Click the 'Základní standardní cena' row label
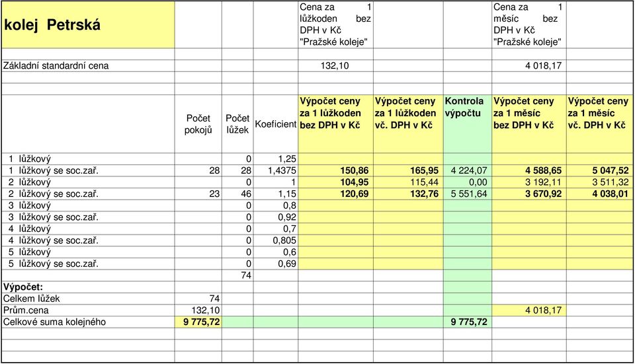Viewport: 635px width, 364px height. click(56, 65)
